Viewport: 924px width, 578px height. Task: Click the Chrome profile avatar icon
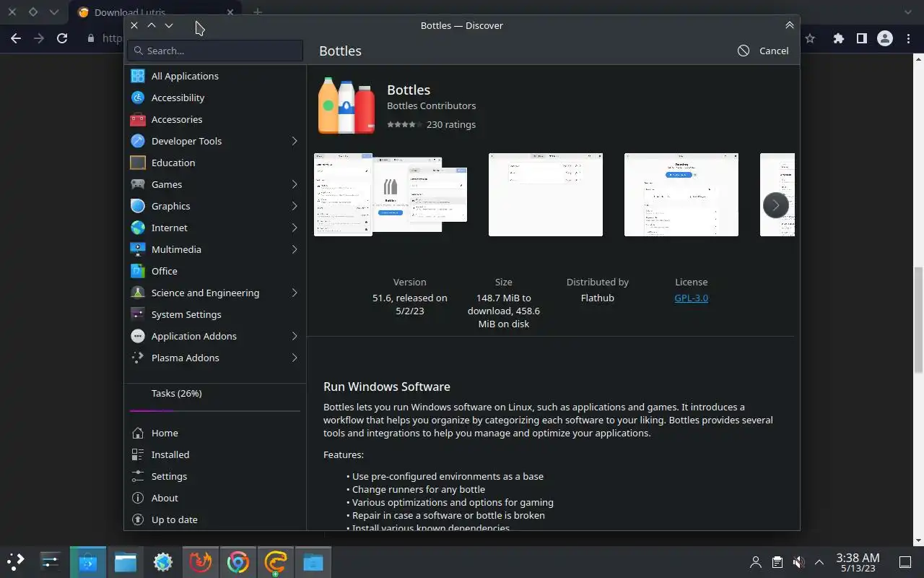click(884, 38)
